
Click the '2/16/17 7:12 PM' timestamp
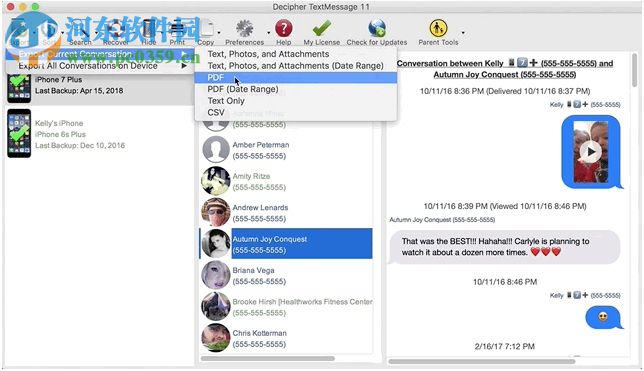pos(505,346)
